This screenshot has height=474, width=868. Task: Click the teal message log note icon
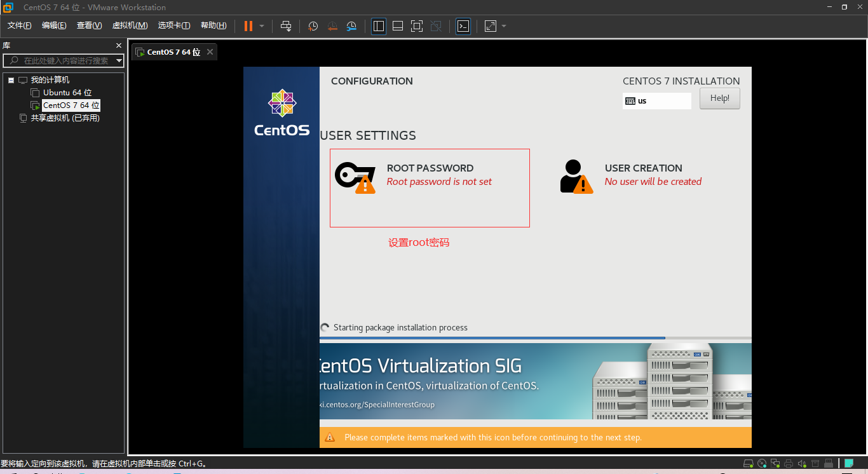tap(849, 463)
